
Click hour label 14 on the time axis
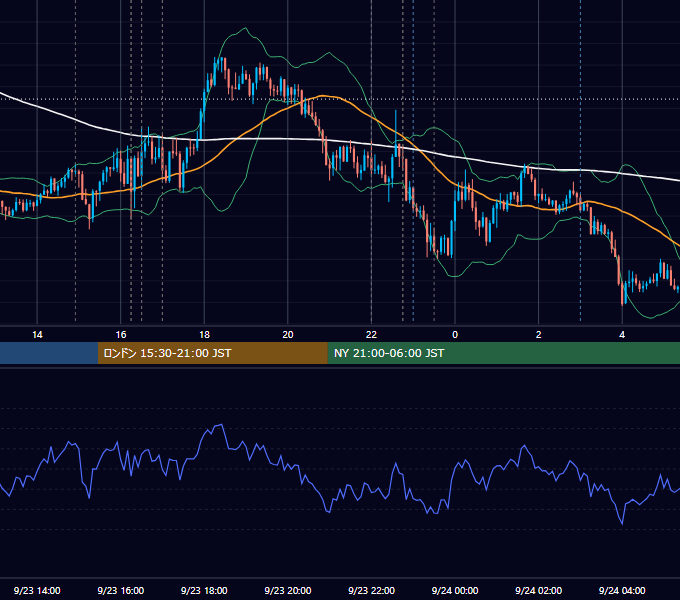(37, 335)
